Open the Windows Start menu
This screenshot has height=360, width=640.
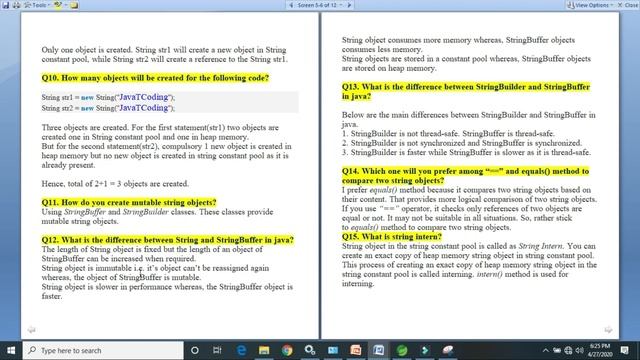[11, 350]
